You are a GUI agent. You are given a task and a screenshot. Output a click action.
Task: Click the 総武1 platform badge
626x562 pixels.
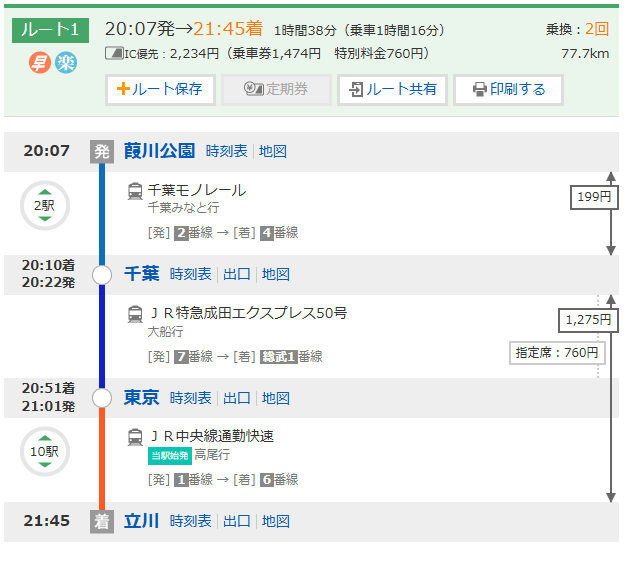coord(279,357)
